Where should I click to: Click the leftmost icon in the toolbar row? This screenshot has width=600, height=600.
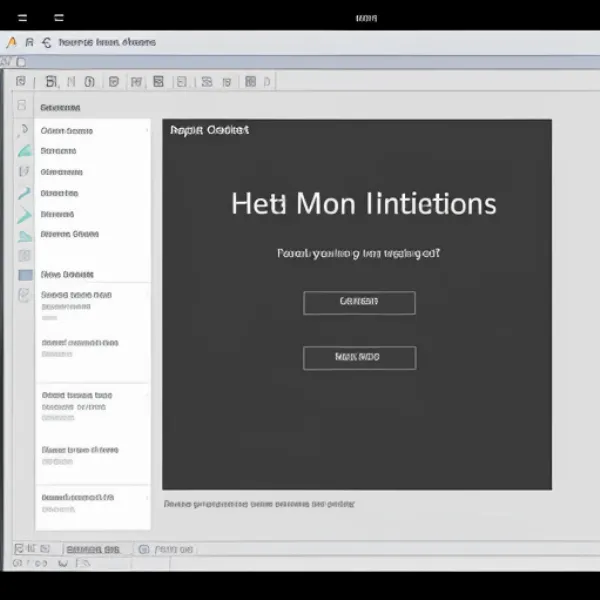20,82
